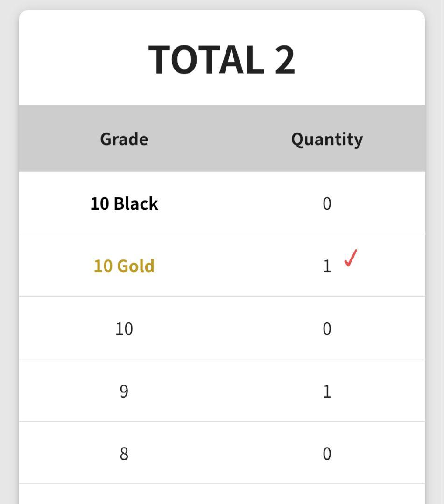
Task: Select the plain grade 10 label
Action: tap(124, 329)
